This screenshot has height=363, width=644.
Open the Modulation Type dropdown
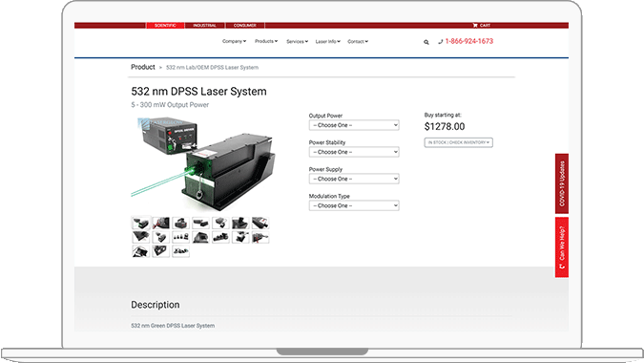click(354, 205)
